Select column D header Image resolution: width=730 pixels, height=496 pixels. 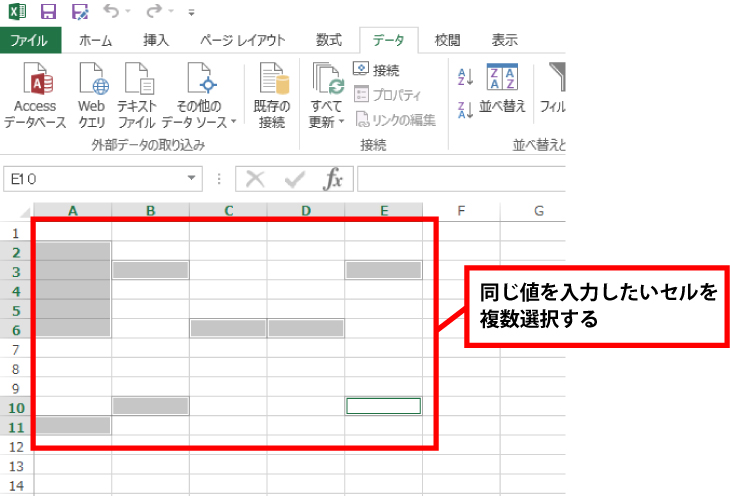tap(306, 211)
